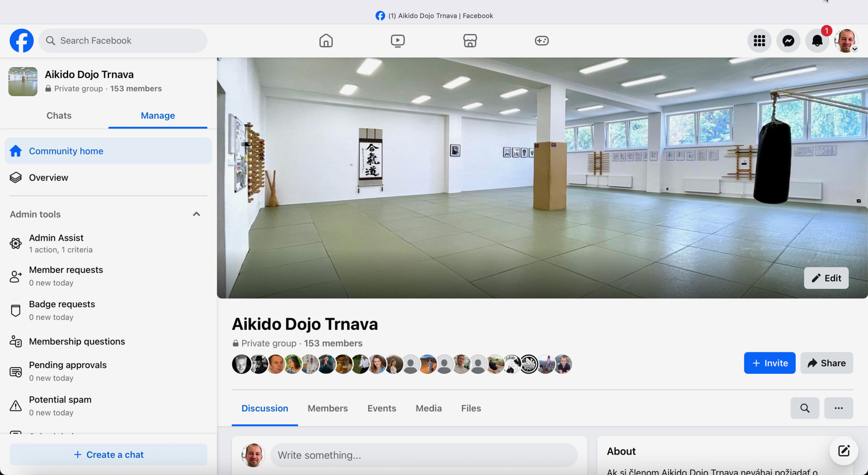The image size is (868, 475).
Task: Open Badge requests
Action: 108,310
